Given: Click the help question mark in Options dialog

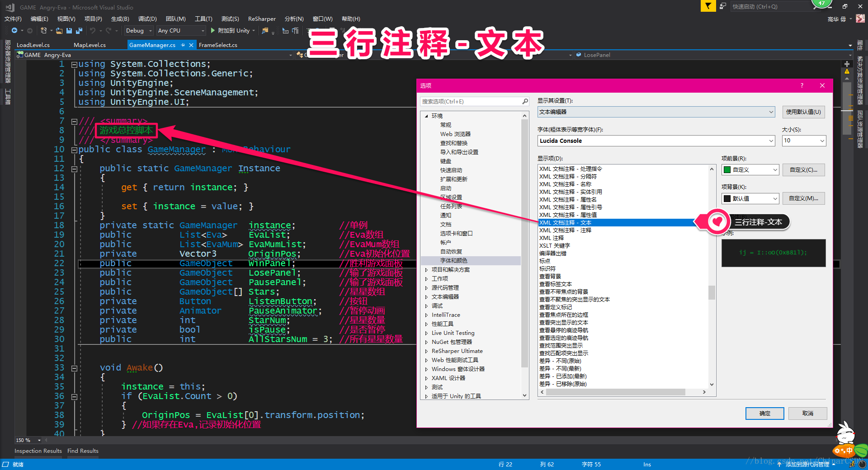Looking at the screenshot, I should click(802, 85).
